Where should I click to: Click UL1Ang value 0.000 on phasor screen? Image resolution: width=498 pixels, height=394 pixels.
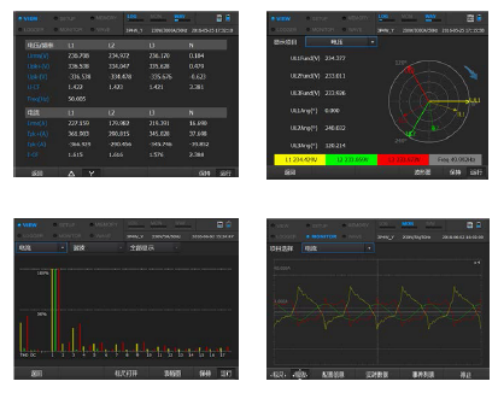click(332, 111)
